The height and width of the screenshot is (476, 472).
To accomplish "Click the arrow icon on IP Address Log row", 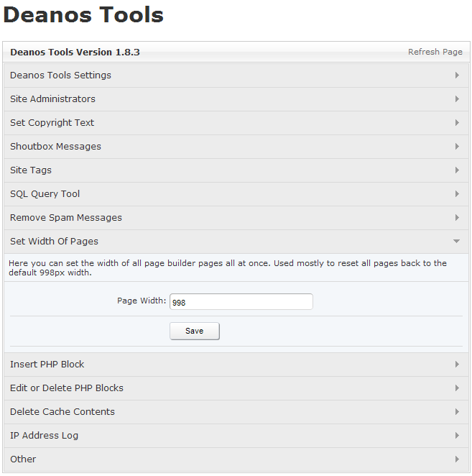I will [x=457, y=436].
